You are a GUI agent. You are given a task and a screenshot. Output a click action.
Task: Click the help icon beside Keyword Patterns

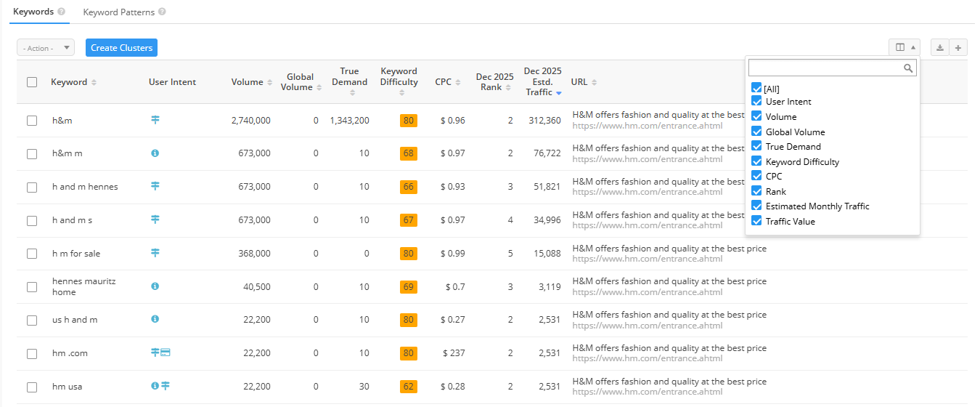coord(162,12)
